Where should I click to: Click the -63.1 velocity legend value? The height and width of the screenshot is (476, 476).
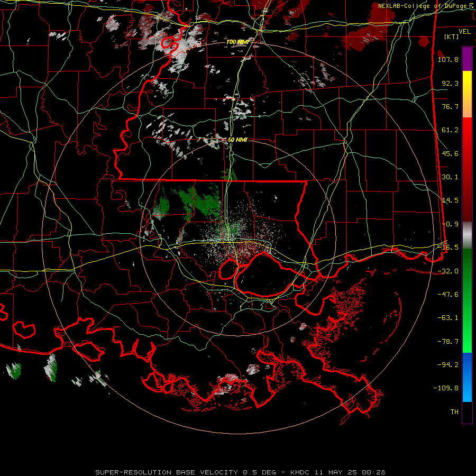click(448, 318)
